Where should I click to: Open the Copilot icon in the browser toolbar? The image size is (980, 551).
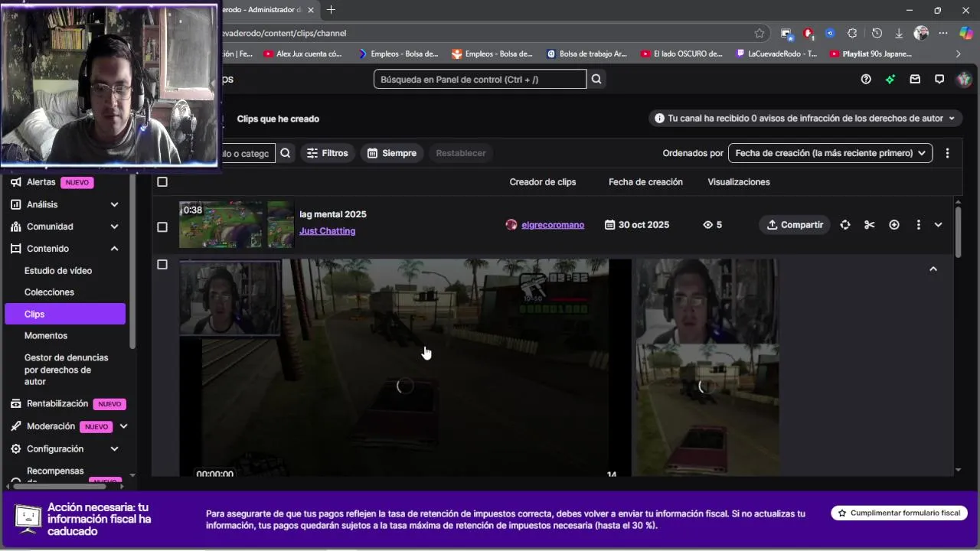pyautogui.click(x=965, y=33)
